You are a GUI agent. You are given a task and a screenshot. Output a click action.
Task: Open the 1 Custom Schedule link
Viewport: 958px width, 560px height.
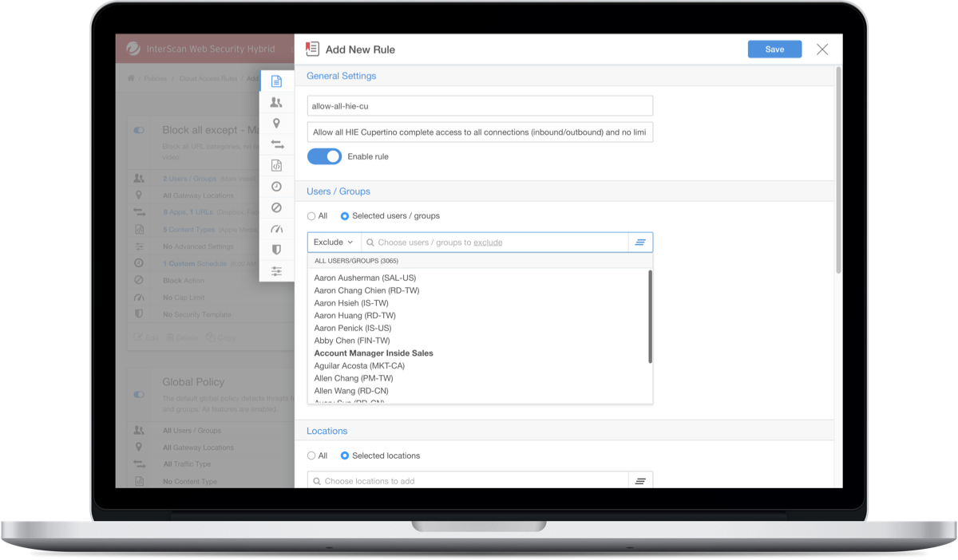tap(196, 263)
